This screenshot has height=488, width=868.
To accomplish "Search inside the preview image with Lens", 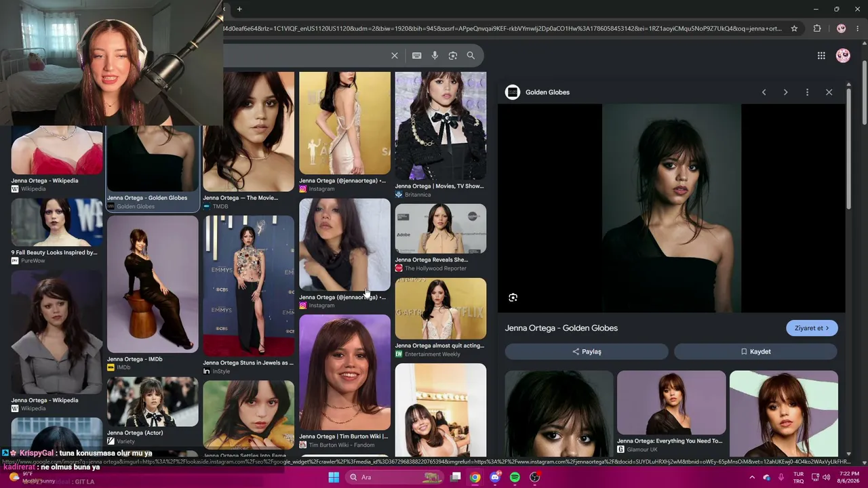I will (513, 298).
